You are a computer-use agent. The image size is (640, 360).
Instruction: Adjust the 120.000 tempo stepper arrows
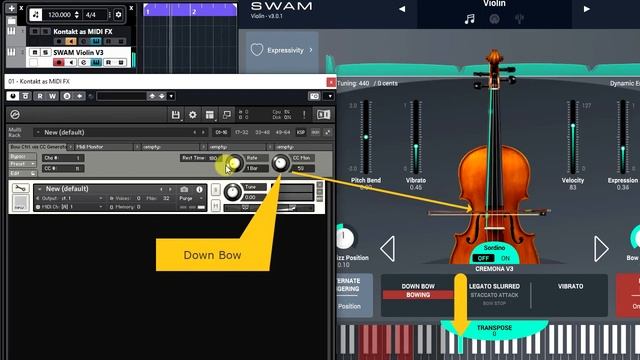point(76,15)
